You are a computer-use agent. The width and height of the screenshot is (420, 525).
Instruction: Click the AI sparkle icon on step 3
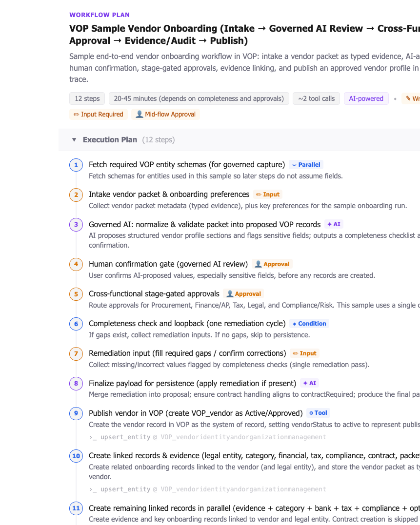click(328, 224)
